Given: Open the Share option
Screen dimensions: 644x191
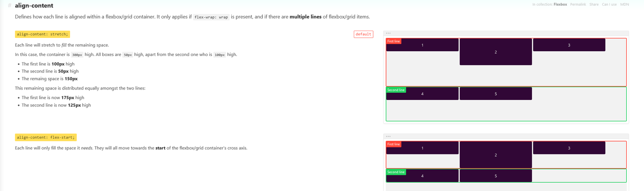Looking at the screenshot, I should coord(594,4).
